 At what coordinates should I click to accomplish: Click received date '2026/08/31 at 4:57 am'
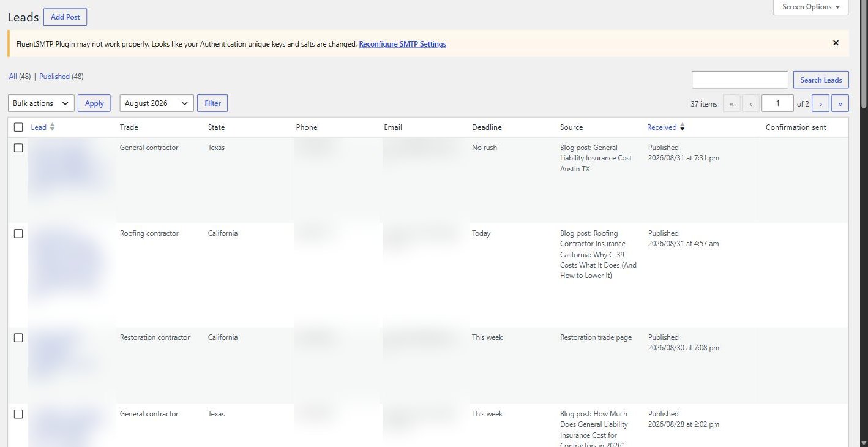[x=684, y=244]
